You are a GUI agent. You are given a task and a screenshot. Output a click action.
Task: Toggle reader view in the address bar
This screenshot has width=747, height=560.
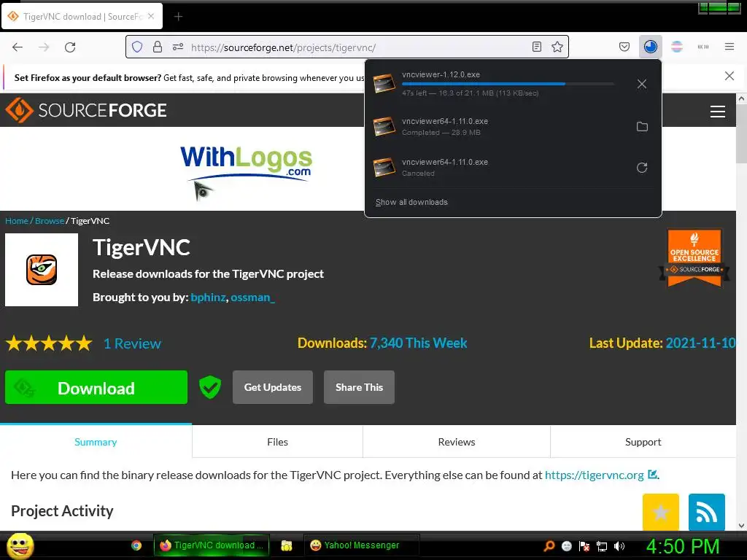tap(536, 47)
